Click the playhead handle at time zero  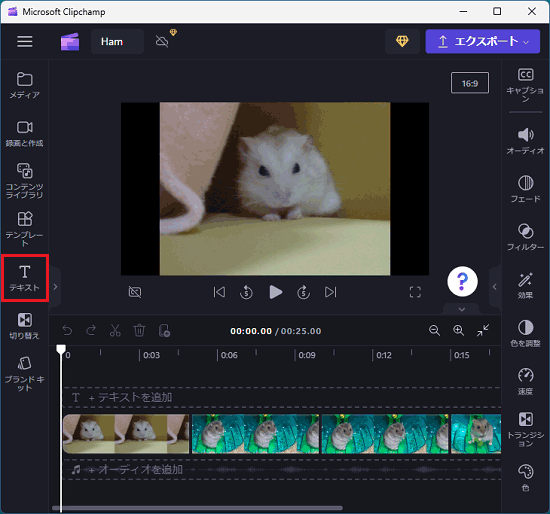click(x=61, y=349)
